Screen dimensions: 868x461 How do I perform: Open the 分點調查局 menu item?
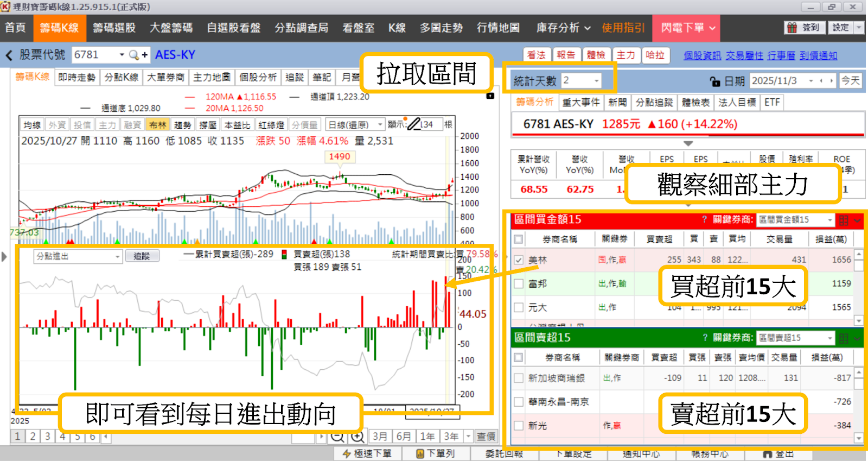click(x=302, y=28)
